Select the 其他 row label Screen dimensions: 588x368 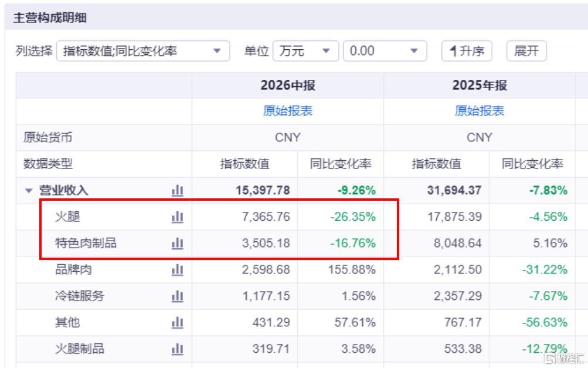[x=67, y=323]
